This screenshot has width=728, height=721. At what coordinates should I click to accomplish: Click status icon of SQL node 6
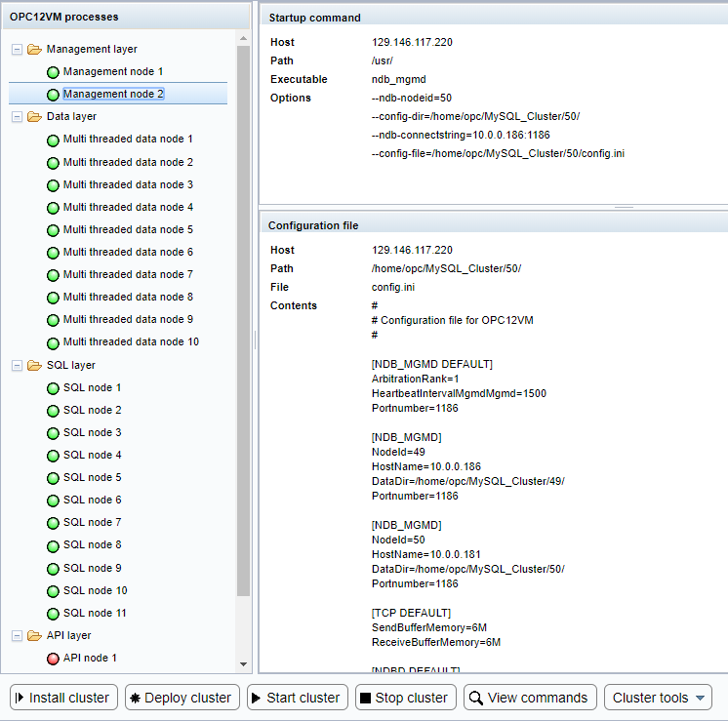(53, 501)
